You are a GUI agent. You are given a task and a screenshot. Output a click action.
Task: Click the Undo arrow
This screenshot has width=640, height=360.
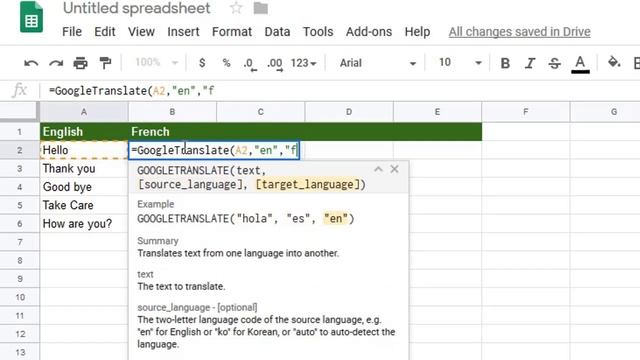click(x=31, y=63)
